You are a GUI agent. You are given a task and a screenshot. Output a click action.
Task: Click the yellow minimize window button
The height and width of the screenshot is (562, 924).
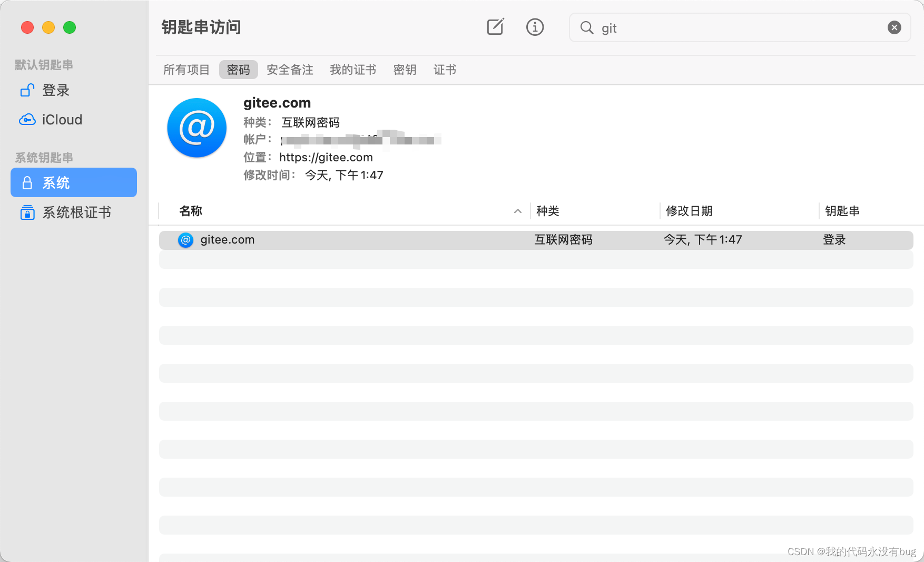48,27
